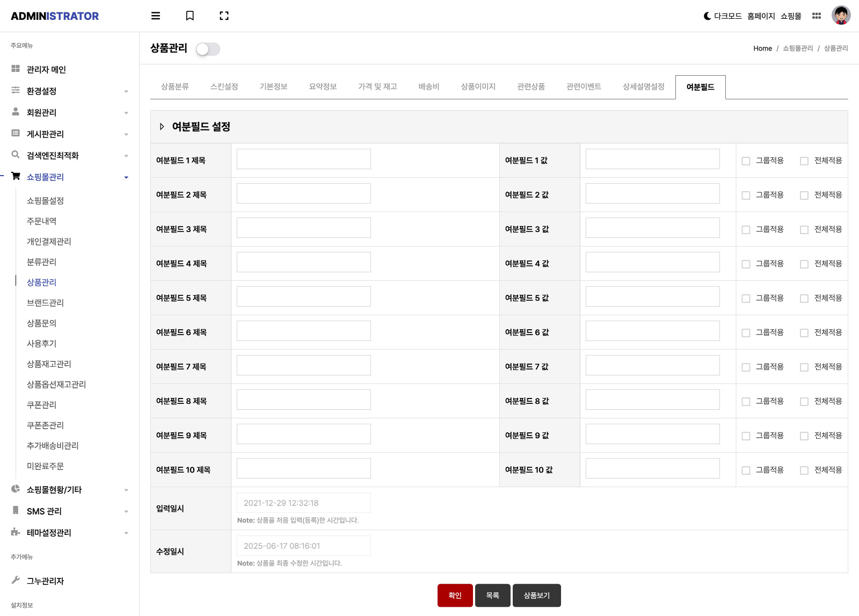Check 그룹적용 for 여분필드 1
This screenshot has width=859, height=616.
pos(746,161)
